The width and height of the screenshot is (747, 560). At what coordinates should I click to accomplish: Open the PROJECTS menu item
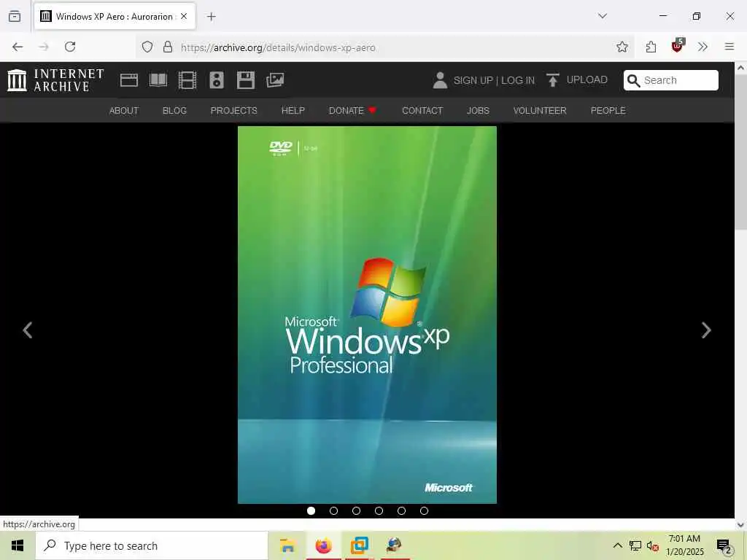tap(234, 111)
